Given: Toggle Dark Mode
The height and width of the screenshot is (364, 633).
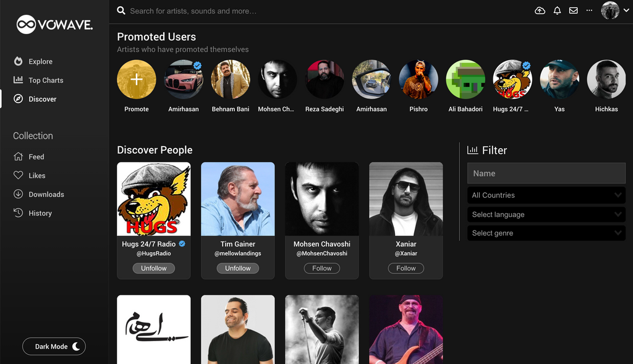Looking at the screenshot, I should [54, 346].
